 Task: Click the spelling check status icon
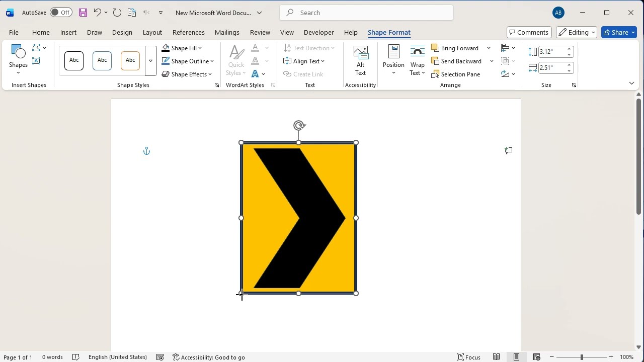pos(76,357)
